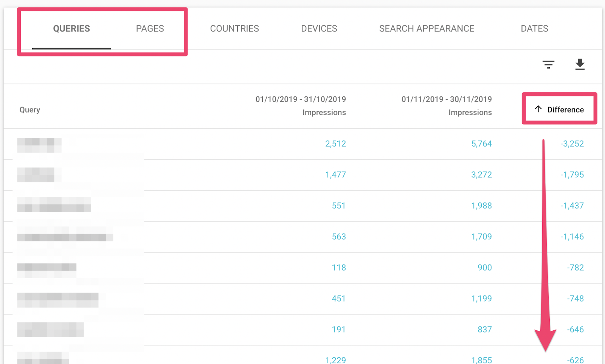Select the Dates tab
The height and width of the screenshot is (364, 605).
(534, 29)
